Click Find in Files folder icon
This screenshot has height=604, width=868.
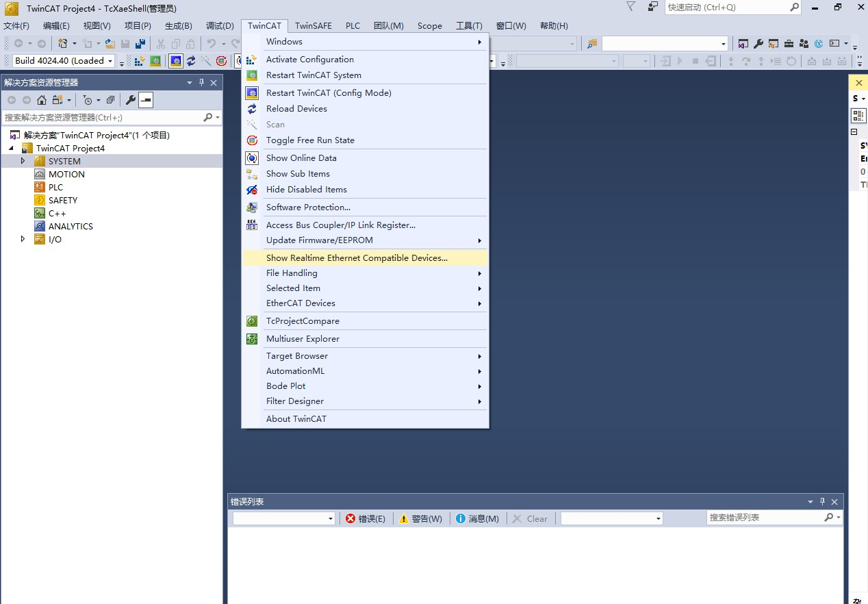coord(592,43)
